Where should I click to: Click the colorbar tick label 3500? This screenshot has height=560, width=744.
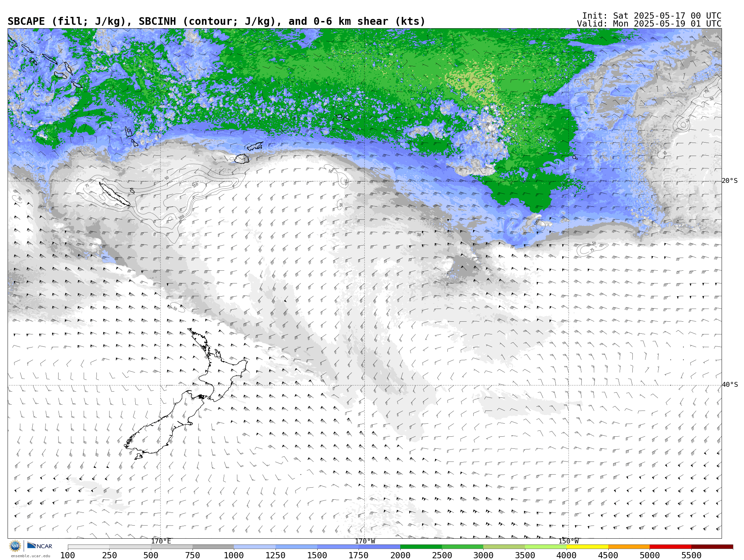pos(525,556)
